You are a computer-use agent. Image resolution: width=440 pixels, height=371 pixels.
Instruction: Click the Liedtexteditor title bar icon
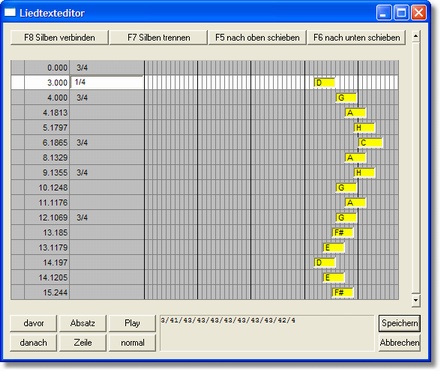10,13
